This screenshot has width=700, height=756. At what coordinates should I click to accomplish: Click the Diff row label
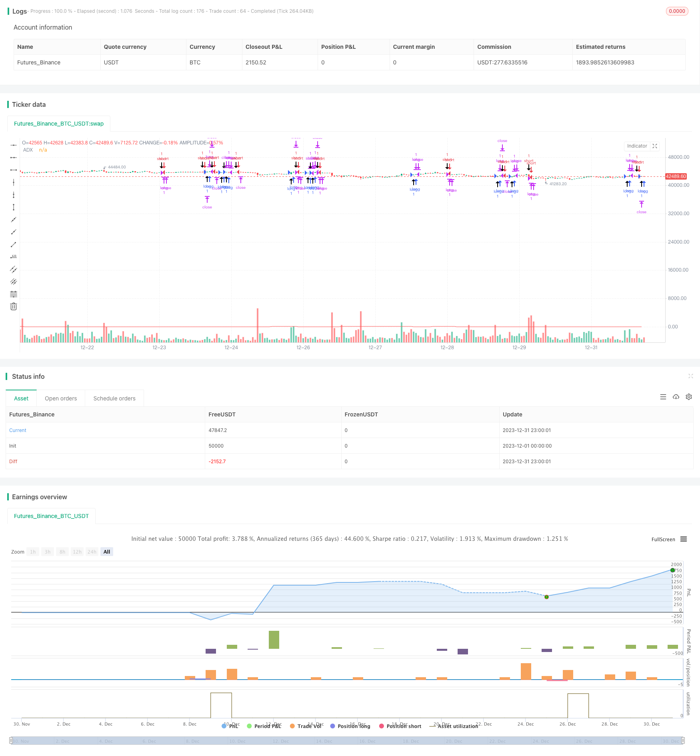click(x=13, y=462)
